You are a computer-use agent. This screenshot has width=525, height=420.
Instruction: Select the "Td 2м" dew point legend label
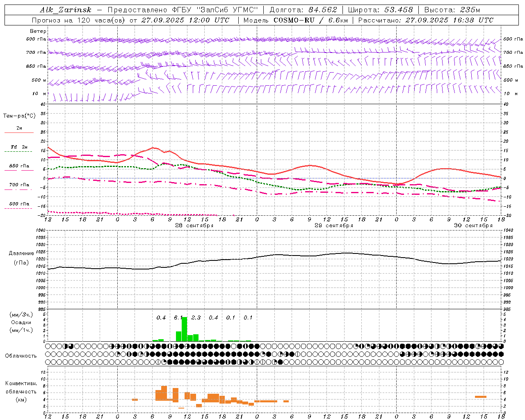pos(19,147)
